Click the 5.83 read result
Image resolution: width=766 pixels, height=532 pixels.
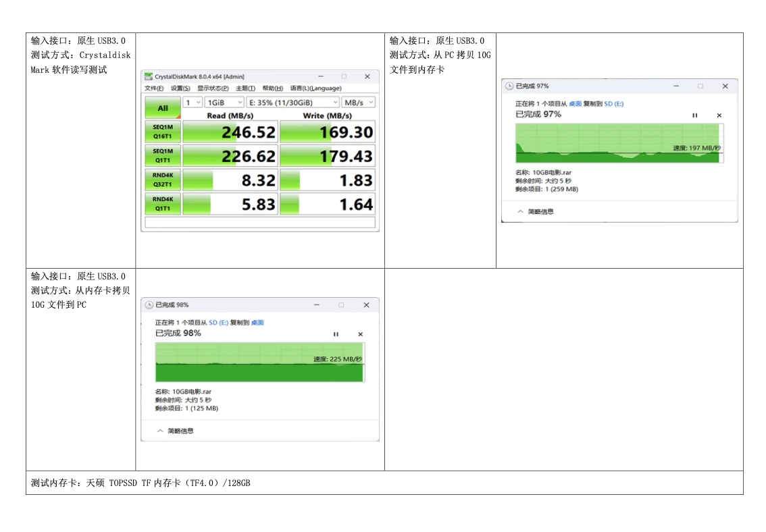[230, 203]
